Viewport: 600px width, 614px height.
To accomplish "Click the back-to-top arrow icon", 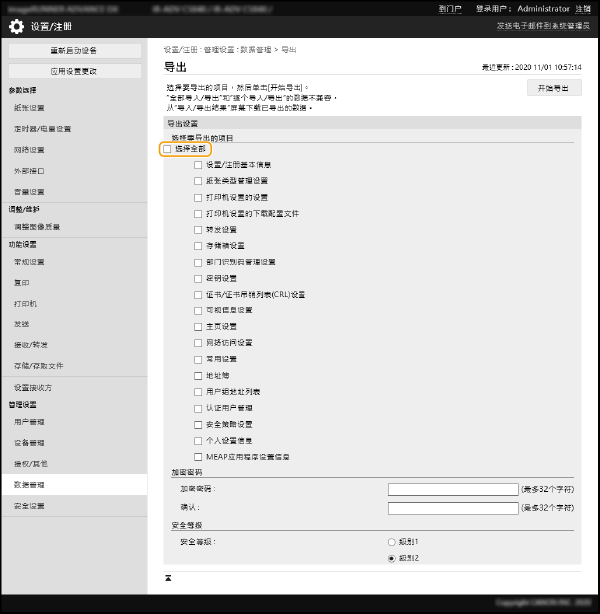I will tap(168, 578).
